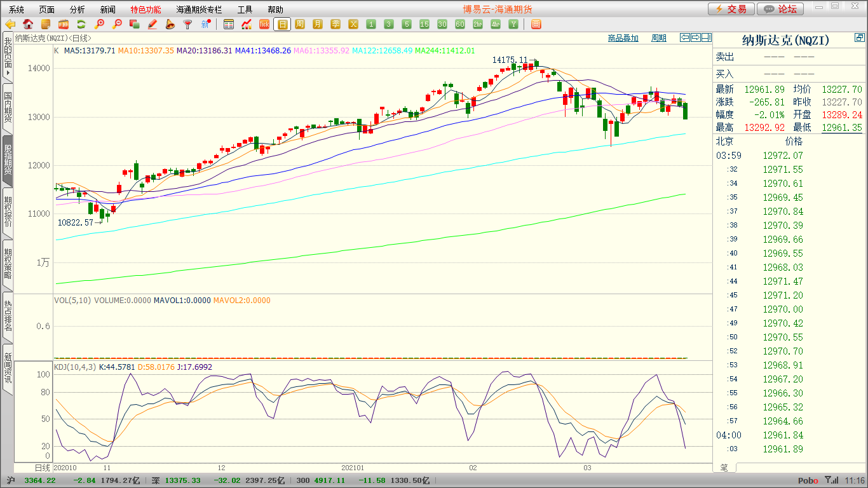Open the 帮助 menu
Viewport: 868px width, 488px height.
coord(276,10)
